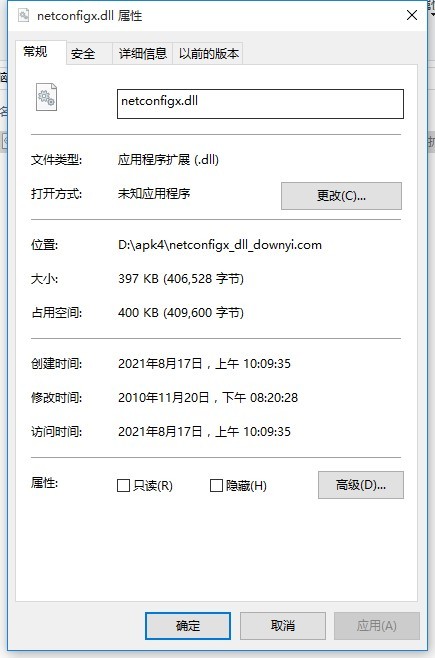The image size is (435, 658).
Task: Click the location path D:\apk4\netconfigx_dll_downyi.com
Action: pos(220,245)
